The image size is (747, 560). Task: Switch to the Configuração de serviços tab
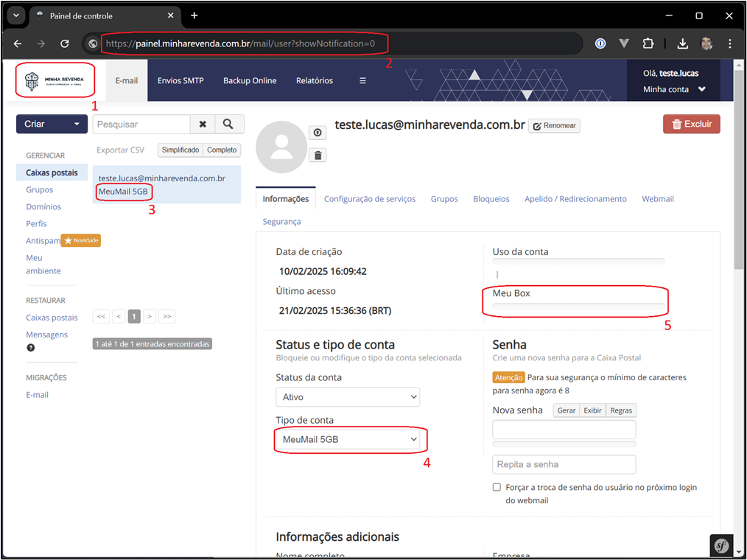point(370,199)
